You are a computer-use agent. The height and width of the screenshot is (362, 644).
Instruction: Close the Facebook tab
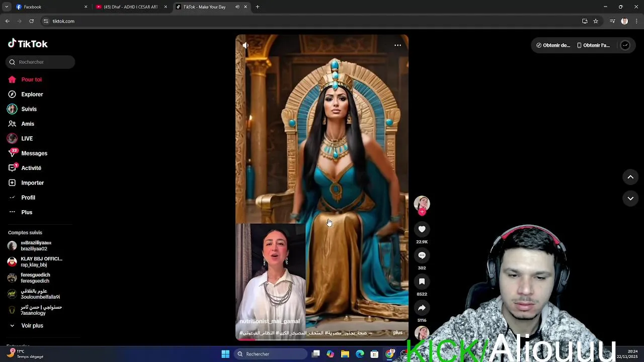pyautogui.click(x=86, y=7)
